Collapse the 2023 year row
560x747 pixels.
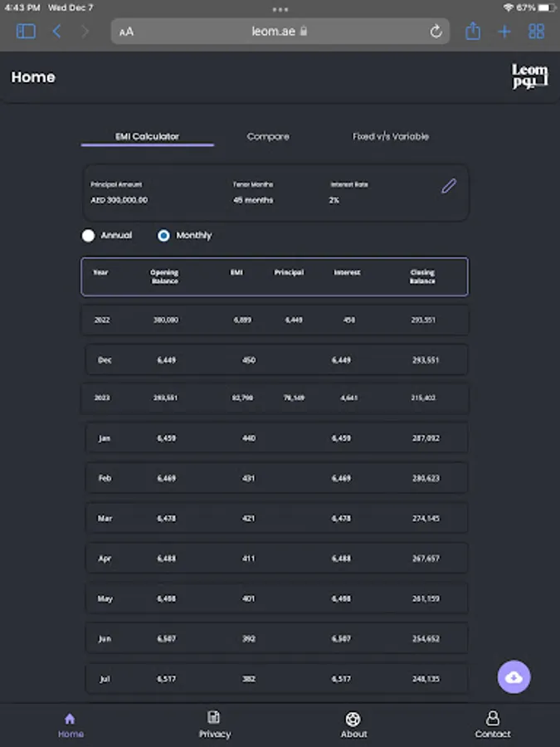pos(275,398)
